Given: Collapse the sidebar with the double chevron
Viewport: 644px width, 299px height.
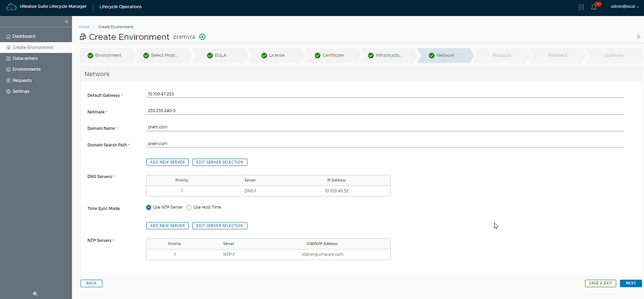Looking at the screenshot, I should pos(66,21).
